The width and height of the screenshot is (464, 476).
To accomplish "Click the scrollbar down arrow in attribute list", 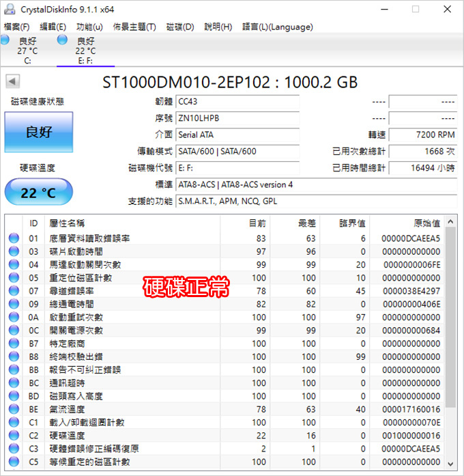I will (450, 464).
